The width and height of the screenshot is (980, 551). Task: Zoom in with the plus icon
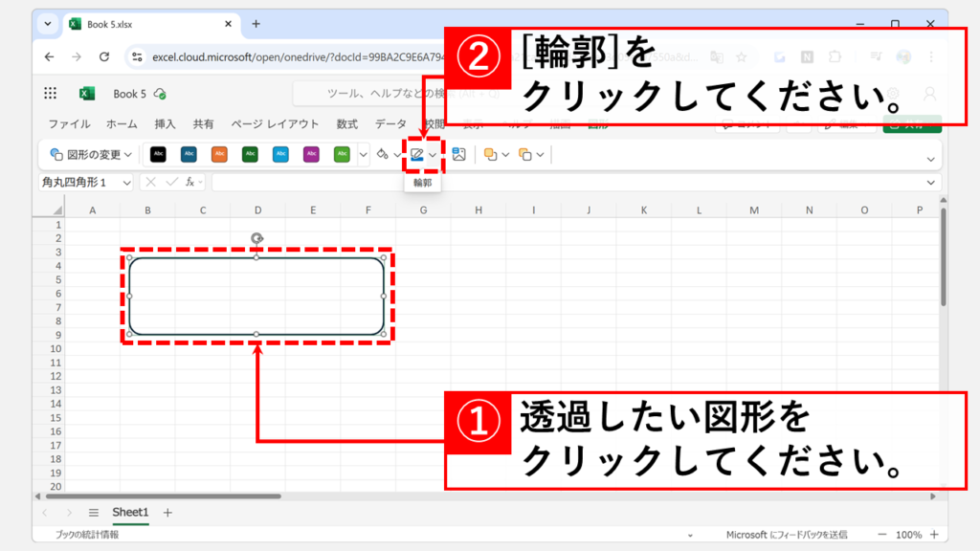(934, 534)
